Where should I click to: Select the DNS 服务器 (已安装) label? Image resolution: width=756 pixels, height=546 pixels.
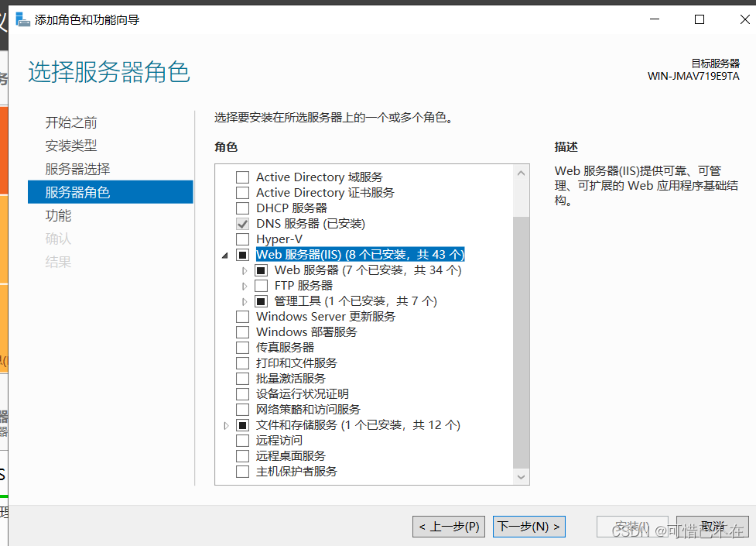pos(310,224)
